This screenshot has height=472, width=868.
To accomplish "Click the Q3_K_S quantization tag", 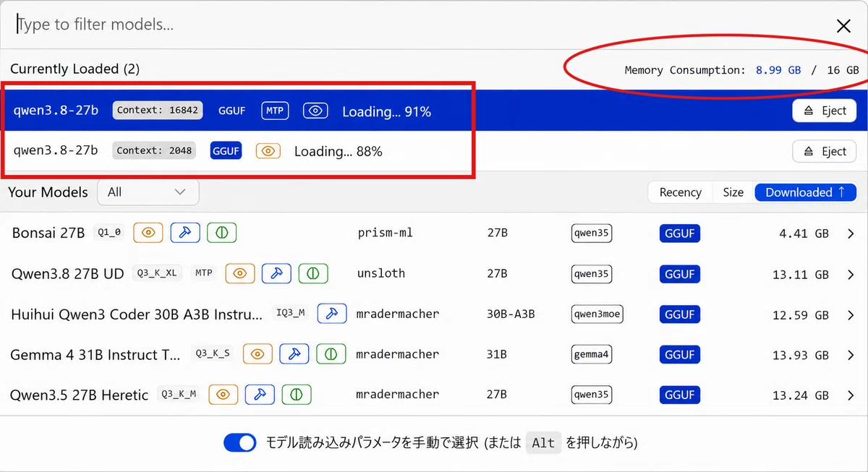I will (x=213, y=354).
